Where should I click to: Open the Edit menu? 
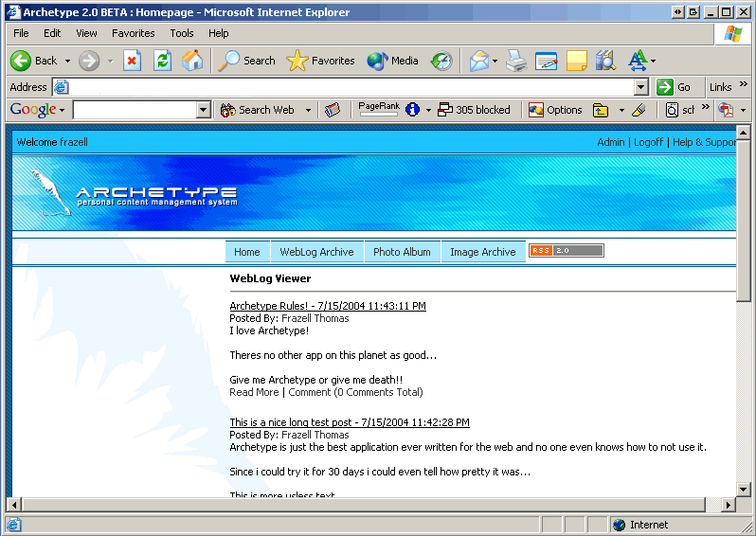point(52,33)
